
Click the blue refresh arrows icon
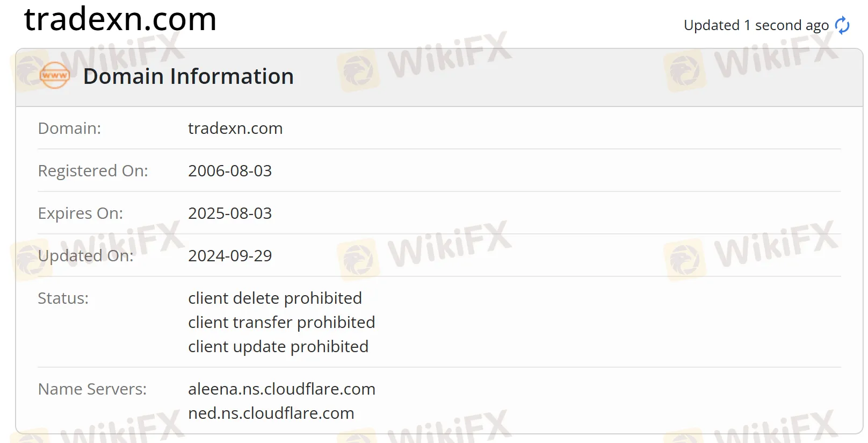pos(842,25)
